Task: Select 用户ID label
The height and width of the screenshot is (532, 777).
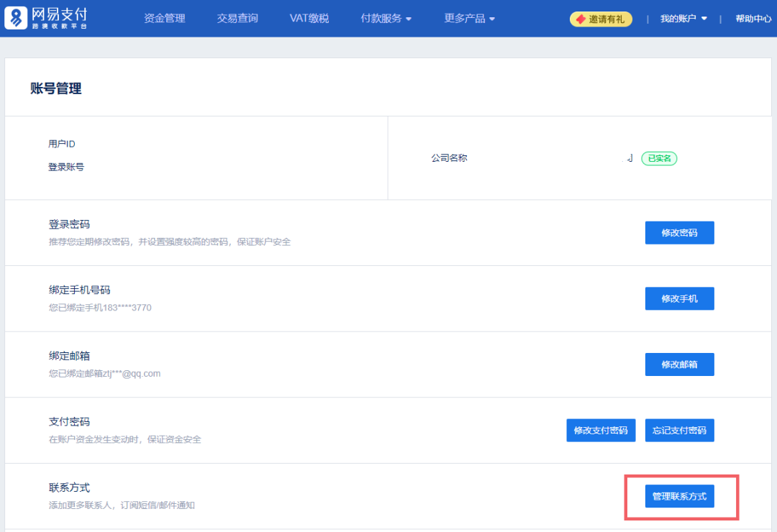Action: pyautogui.click(x=61, y=145)
